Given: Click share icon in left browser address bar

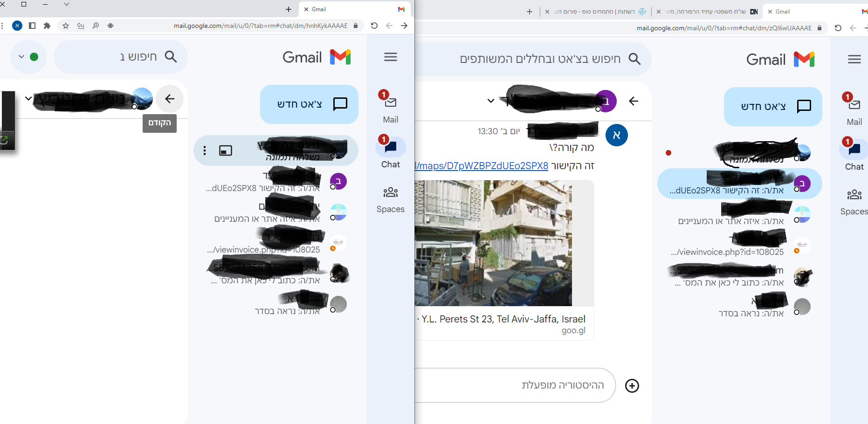Looking at the screenshot, I should (81, 26).
